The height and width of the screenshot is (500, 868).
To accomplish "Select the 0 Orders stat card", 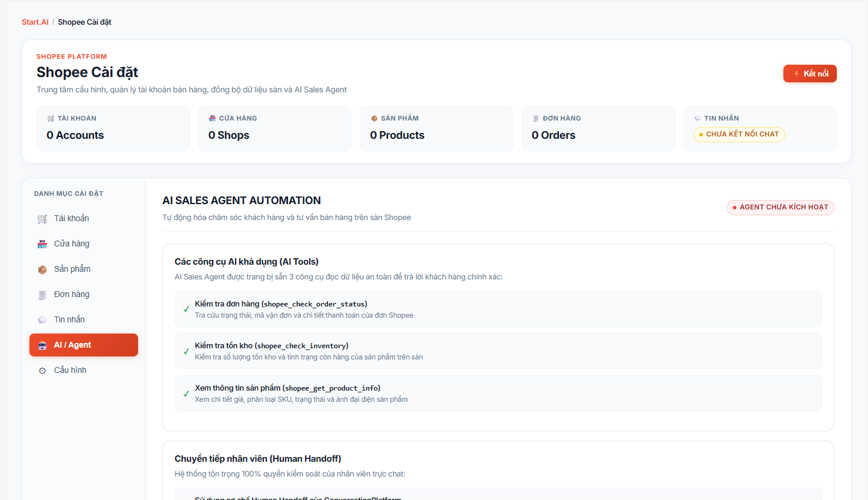I will tap(598, 128).
